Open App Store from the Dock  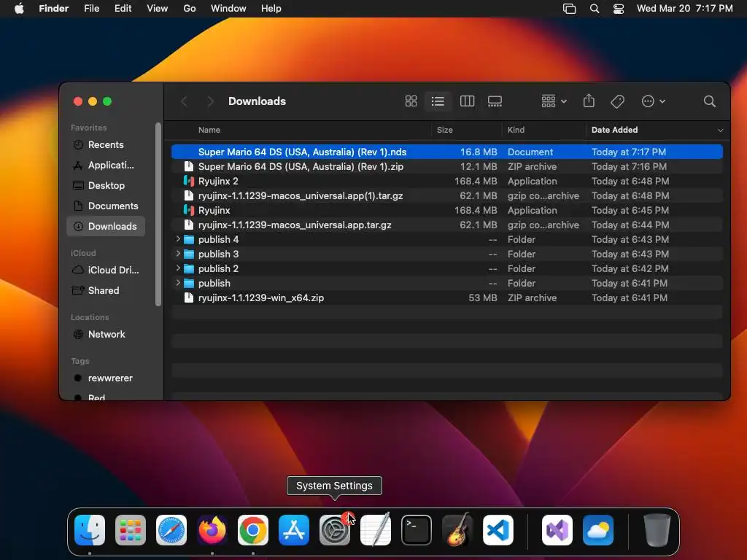(294, 530)
